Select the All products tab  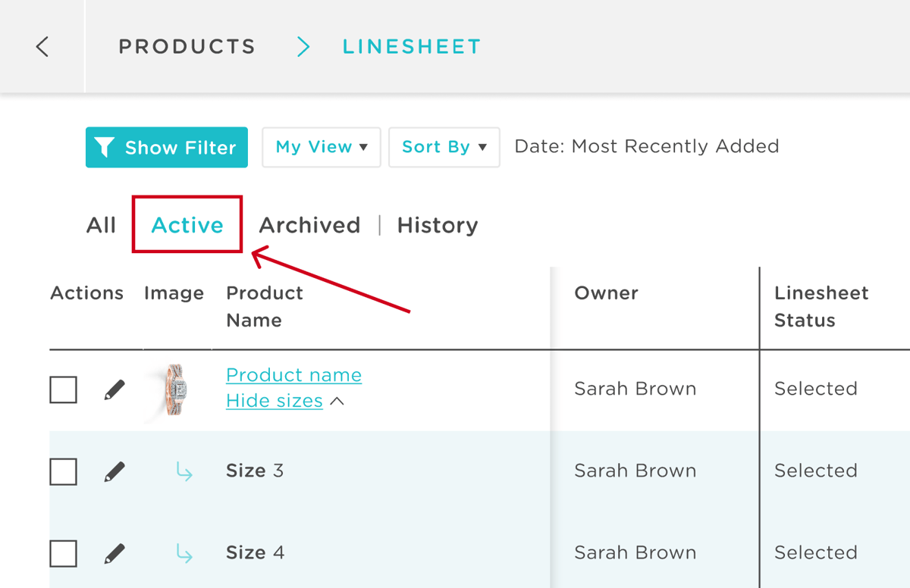pyautogui.click(x=101, y=224)
